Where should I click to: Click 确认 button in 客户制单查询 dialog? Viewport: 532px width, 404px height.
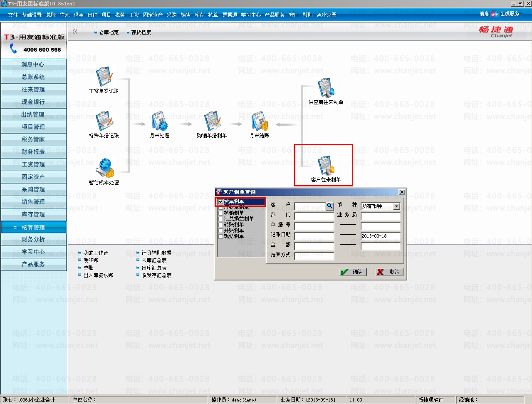coord(353,272)
